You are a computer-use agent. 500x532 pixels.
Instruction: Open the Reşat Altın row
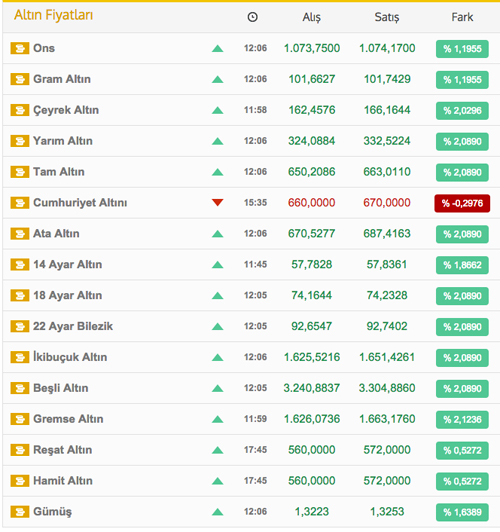coord(251,450)
